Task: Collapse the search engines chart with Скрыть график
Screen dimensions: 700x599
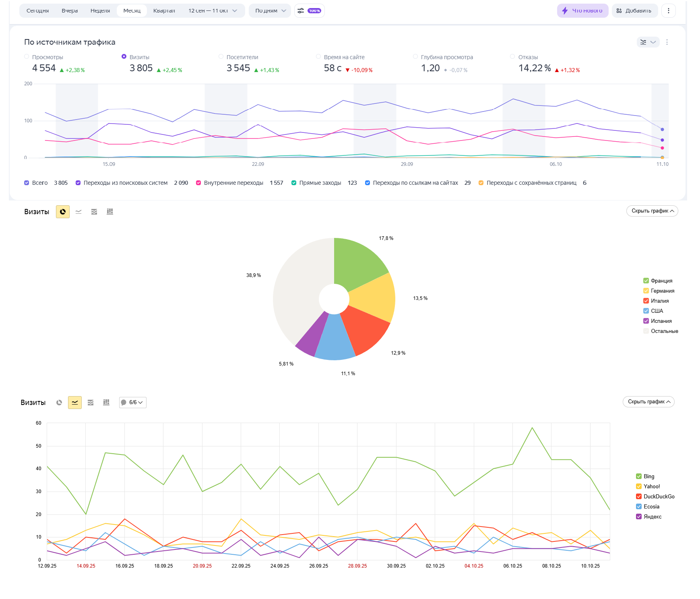Action: tap(648, 402)
